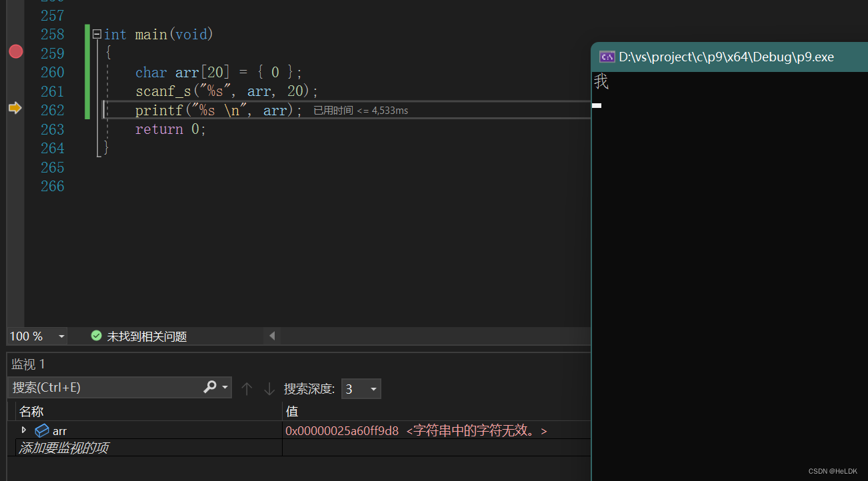The height and width of the screenshot is (481, 868).
Task: Select the 监视 1 panel title
Action: (x=28, y=364)
